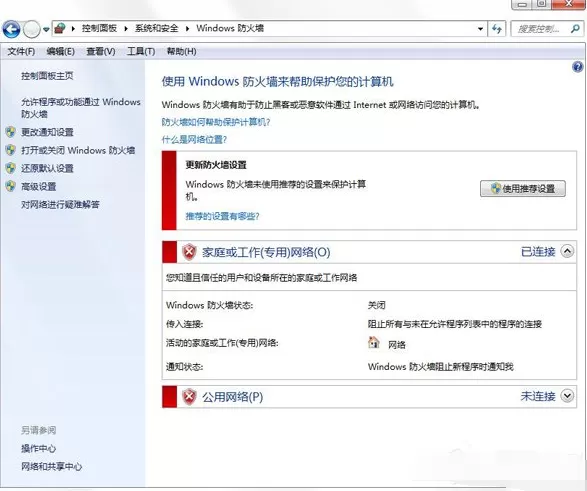The width and height of the screenshot is (587, 491).
Task: Open 更改通知设置 link
Action: tap(47, 132)
